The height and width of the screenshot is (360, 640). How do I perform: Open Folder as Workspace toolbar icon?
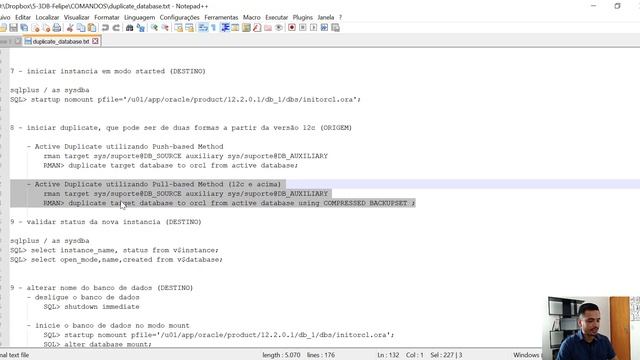coord(268,28)
